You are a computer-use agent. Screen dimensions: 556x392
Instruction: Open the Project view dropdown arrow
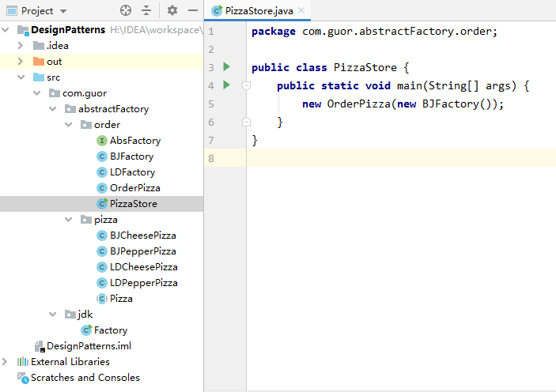[x=63, y=11]
